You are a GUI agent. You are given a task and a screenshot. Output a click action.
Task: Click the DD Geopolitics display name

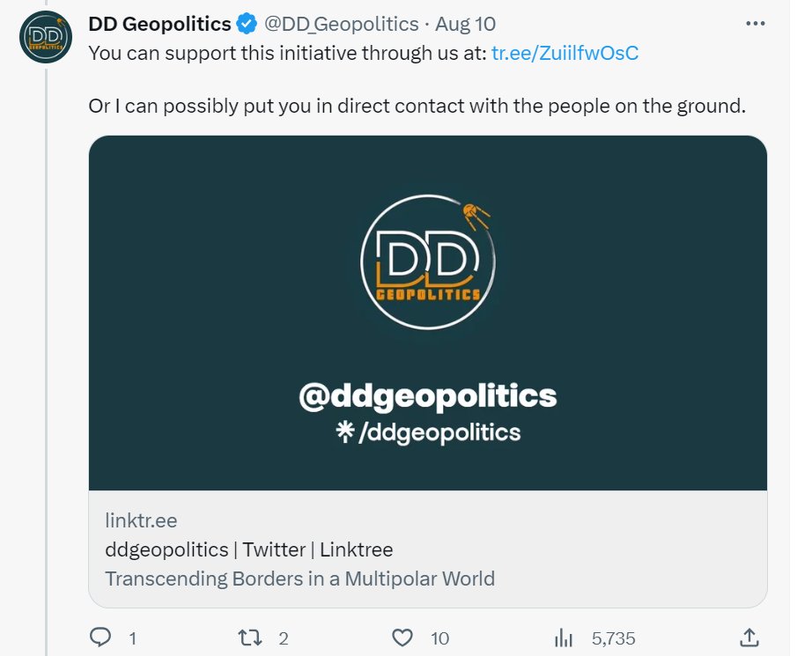[159, 24]
